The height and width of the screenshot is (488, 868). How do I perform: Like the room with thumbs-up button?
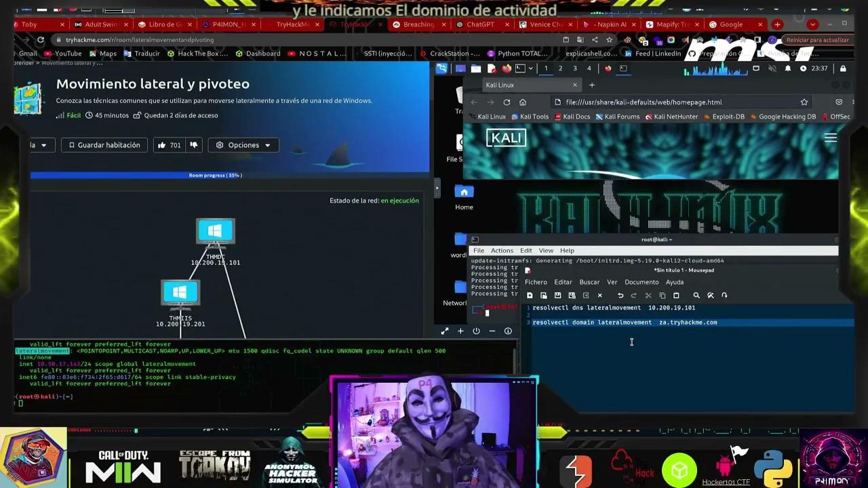(x=162, y=145)
